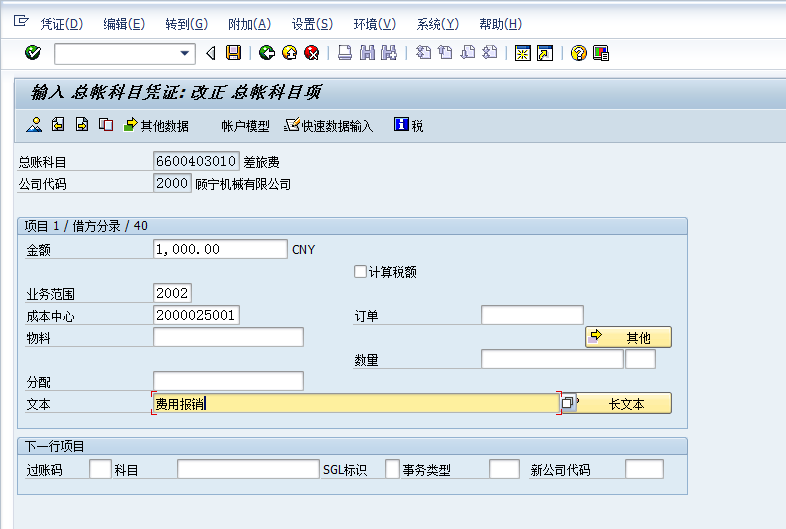This screenshot has height=529, width=786.
Task: Click the 帐户模型 button
Action: (245, 125)
